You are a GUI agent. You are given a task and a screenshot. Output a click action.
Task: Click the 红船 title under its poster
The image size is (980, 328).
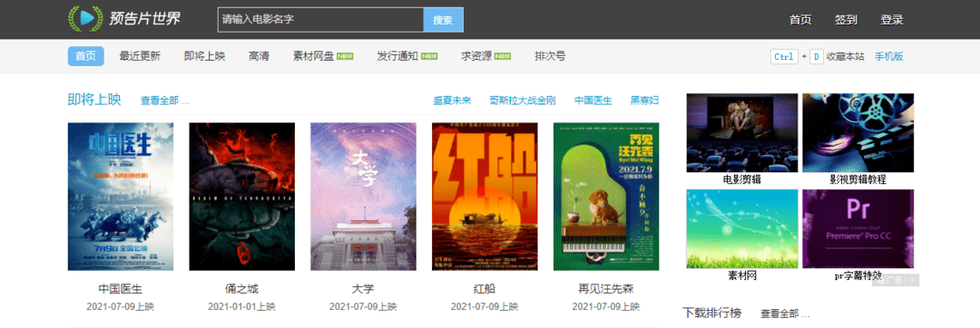tap(485, 289)
